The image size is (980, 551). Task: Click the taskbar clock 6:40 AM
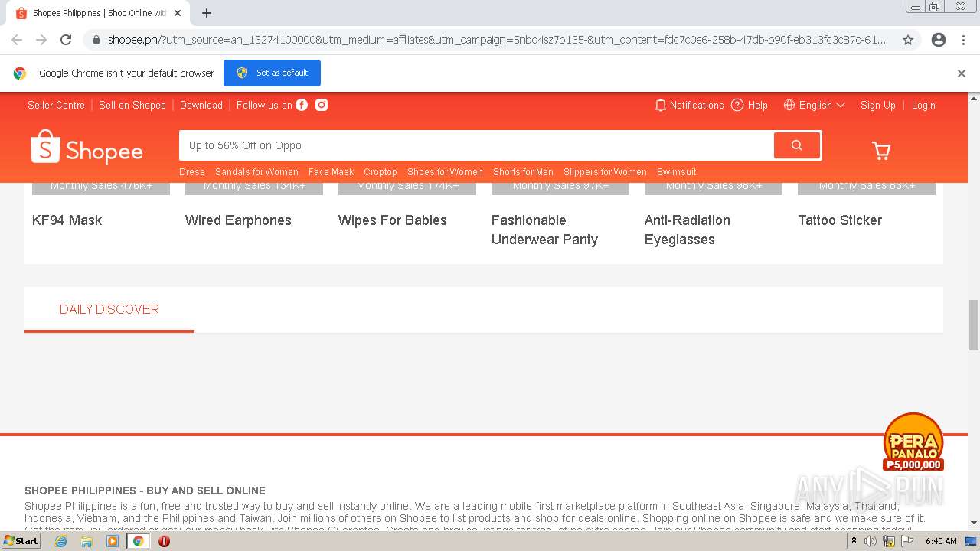[941, 541]
